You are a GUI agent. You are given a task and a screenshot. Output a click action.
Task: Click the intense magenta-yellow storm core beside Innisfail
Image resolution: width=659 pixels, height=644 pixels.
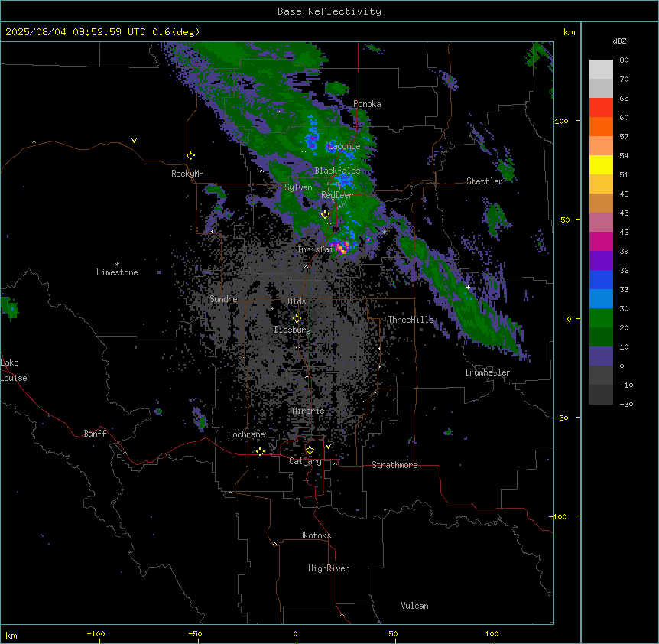pyautogui.click(x=341, y=247)
